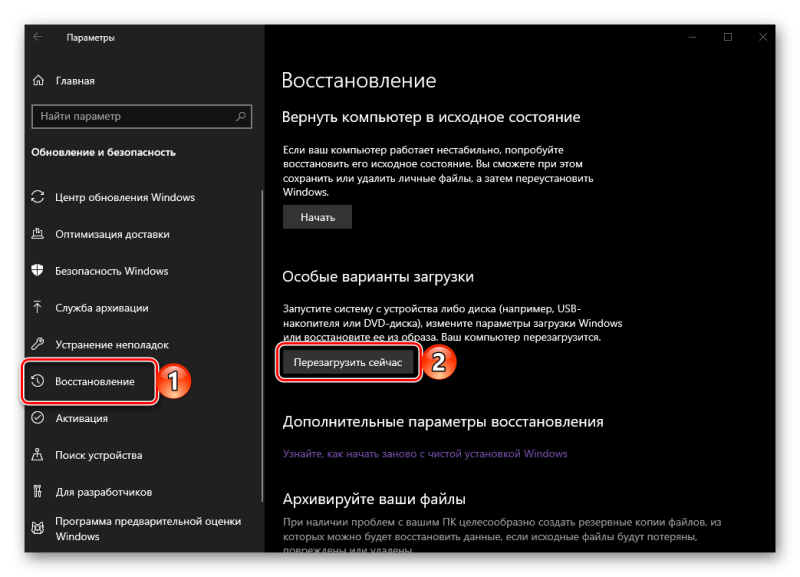Click the Для разработчиков tools icon
800x577 pixels.
pos(38,492)
